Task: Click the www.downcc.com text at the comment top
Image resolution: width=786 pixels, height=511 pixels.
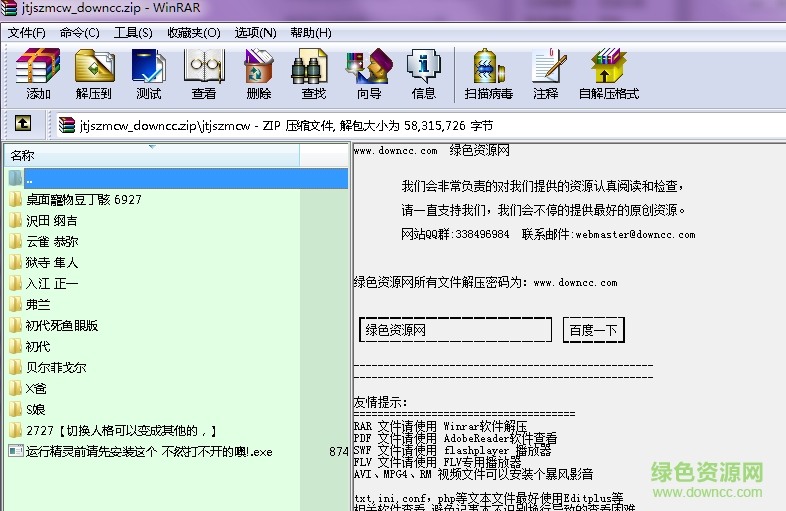Action: point(396,150)
